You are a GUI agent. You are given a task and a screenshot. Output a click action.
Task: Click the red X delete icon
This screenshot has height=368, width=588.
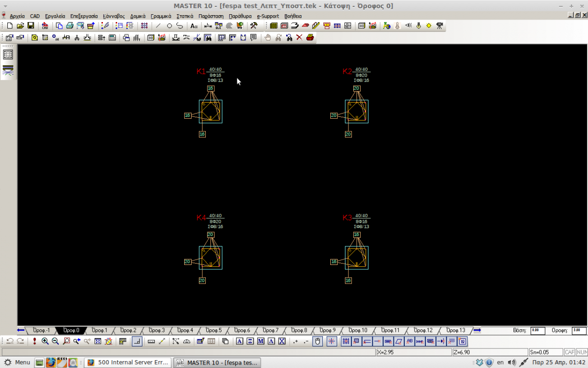[299, 37]
